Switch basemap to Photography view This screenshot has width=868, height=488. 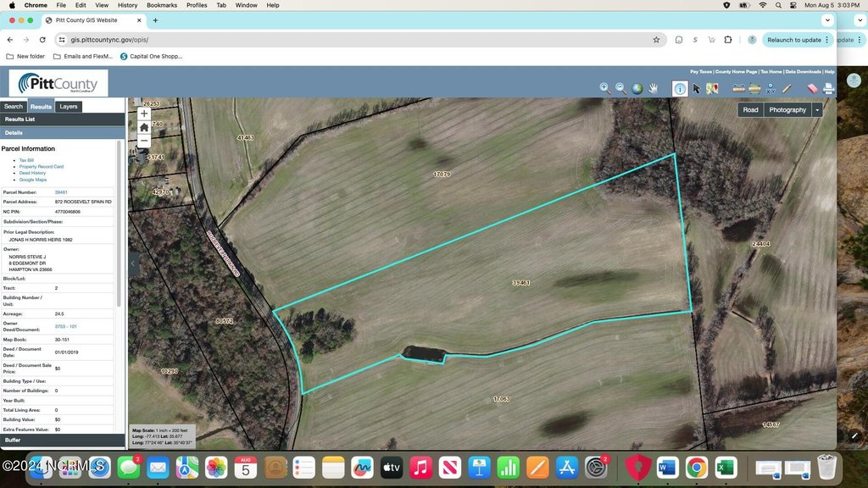787,110
